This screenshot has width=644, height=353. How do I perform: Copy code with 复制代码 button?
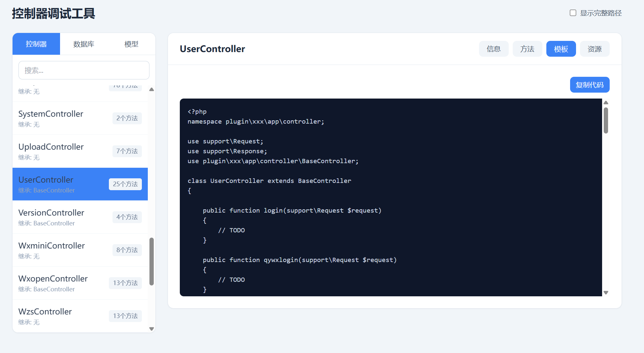click(590, 85)
